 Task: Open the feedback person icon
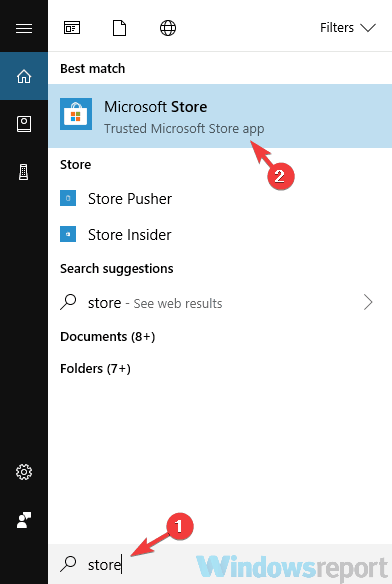pyautogui.click(x=24, y=520)
